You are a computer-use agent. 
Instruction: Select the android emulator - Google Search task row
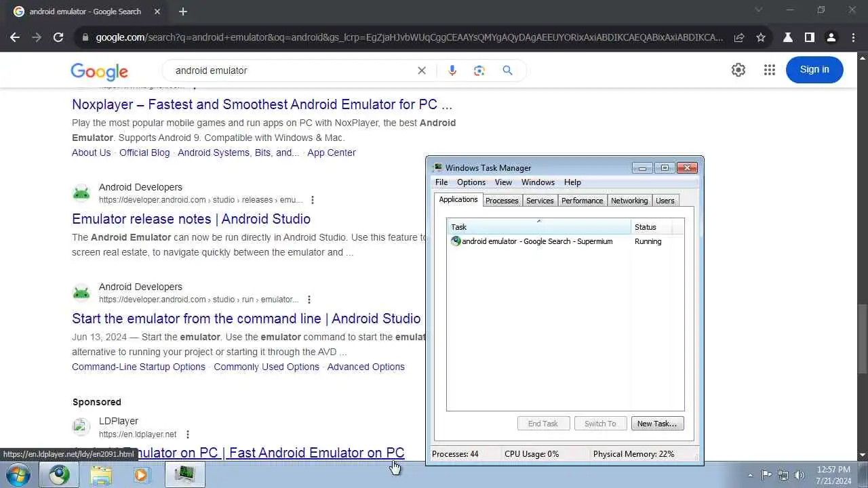[x=565, y=241]
